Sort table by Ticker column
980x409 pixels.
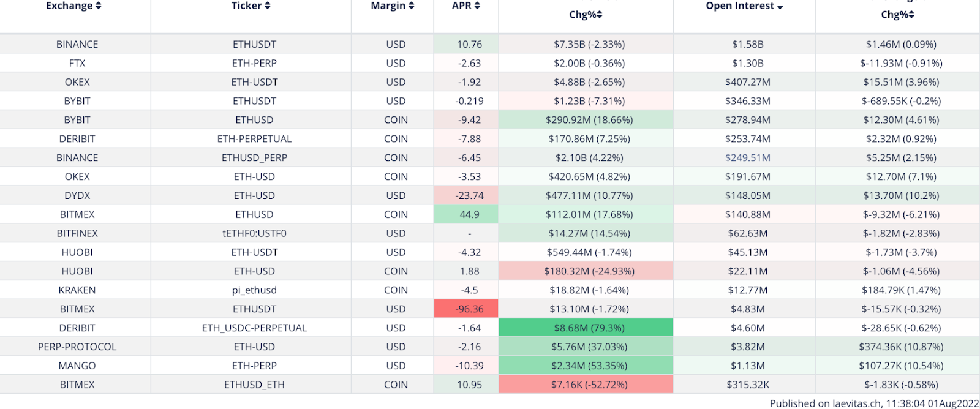(x=251, y=6)
